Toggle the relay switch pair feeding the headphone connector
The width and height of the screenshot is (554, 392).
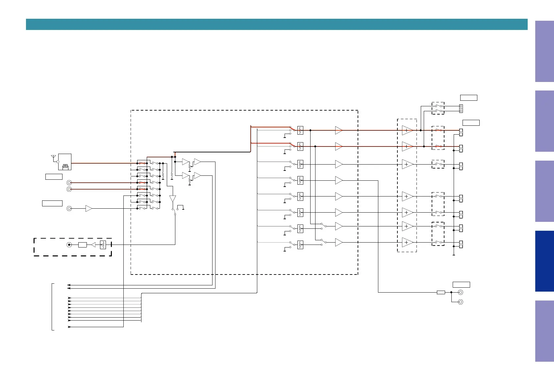click(438, 108)
